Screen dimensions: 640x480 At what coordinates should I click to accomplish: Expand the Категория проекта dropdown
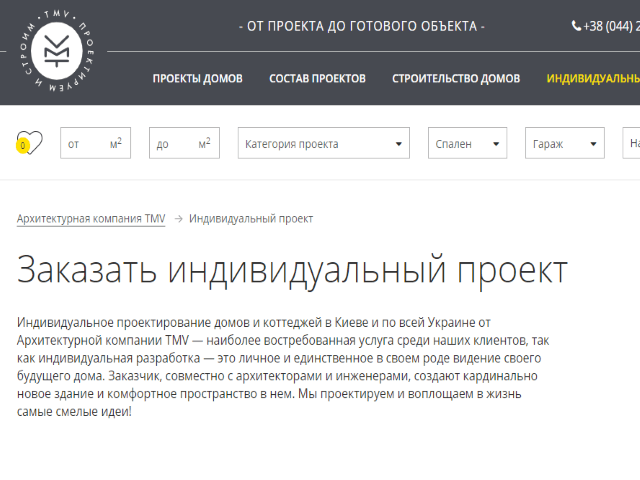click(x=324, y=143)
